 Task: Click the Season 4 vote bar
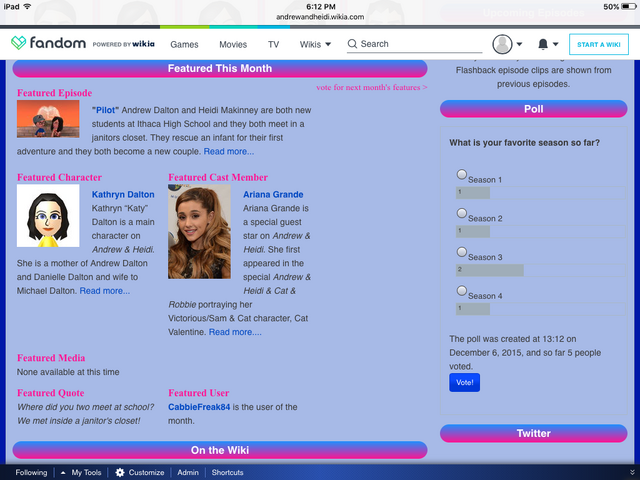tap(540, 309)
